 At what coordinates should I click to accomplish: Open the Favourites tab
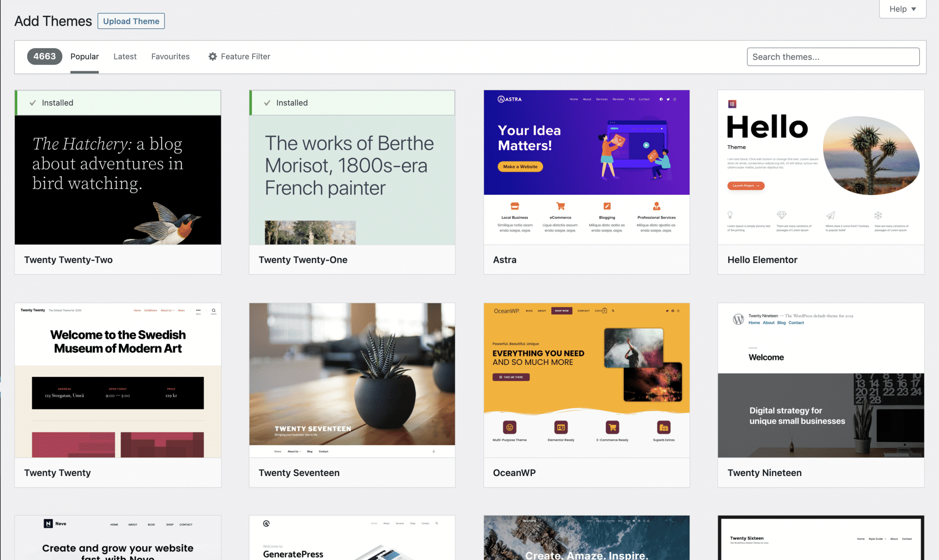pyautogui.click(x=170, y=56)
